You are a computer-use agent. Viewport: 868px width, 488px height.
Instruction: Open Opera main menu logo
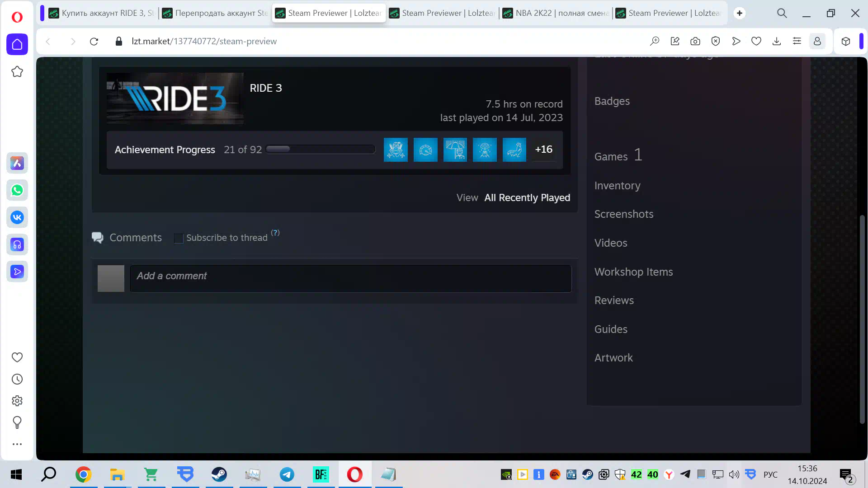pyautogui.click(x=17, y=17)
